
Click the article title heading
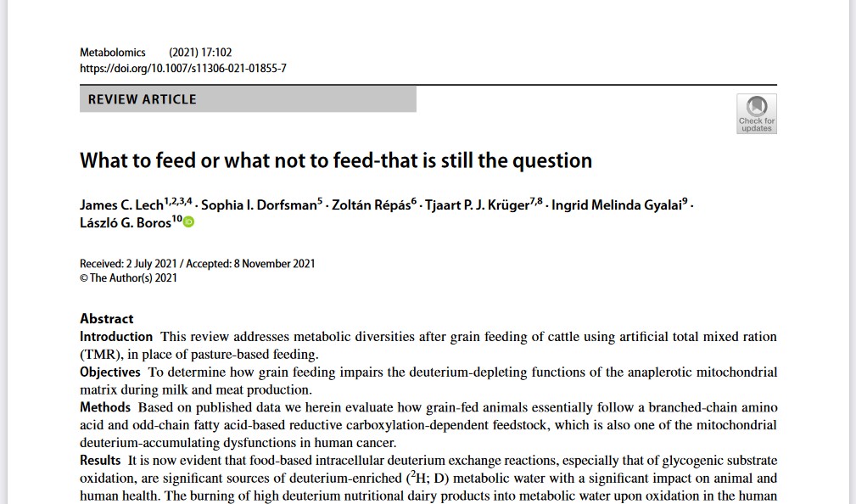(x=336, y=160)
